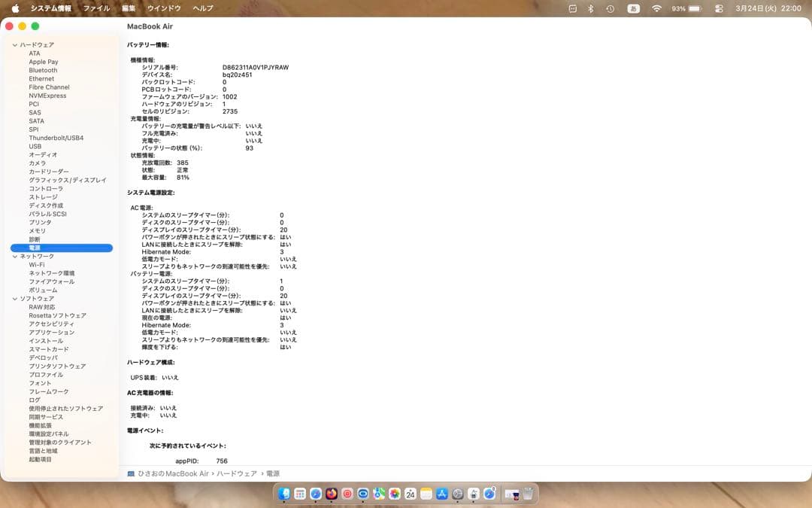Open the Time Machine menu bar icon
The image size is (812, 508).
click(611, 9)
